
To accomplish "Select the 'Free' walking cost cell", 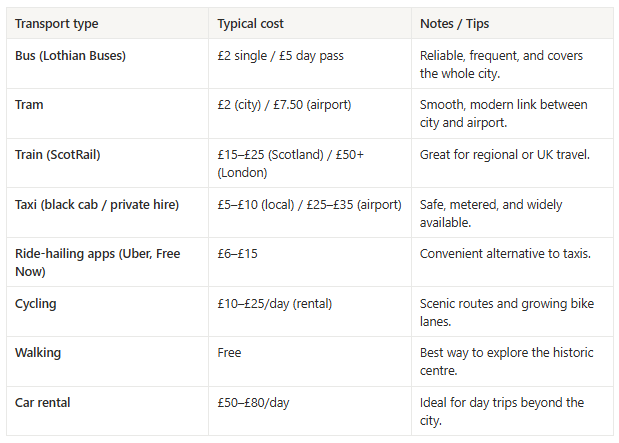I will tap(229, 353).
